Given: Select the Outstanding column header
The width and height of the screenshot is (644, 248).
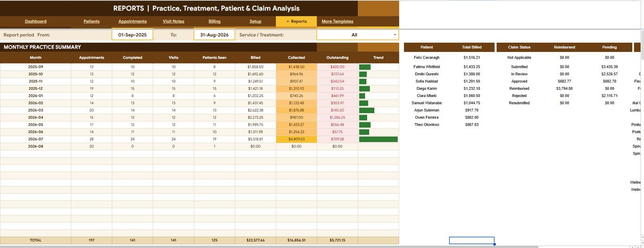Looking at the screenshot, I should click(x=337, y=58).
